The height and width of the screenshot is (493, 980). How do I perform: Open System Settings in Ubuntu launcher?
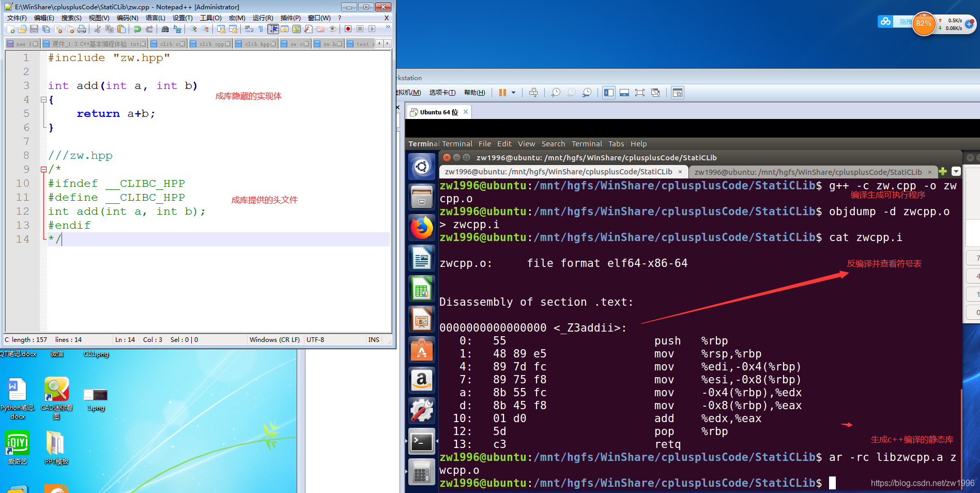422,410
